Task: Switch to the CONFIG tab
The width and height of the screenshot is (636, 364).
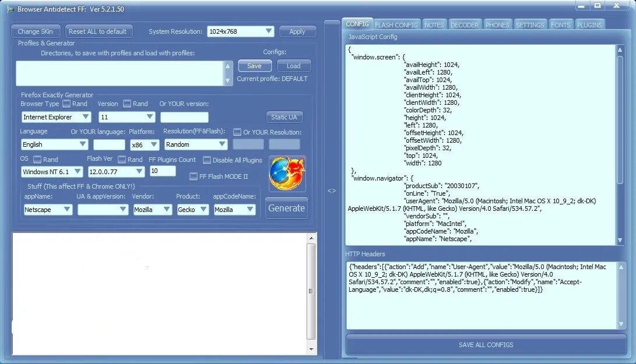Action: pos(357,24)
